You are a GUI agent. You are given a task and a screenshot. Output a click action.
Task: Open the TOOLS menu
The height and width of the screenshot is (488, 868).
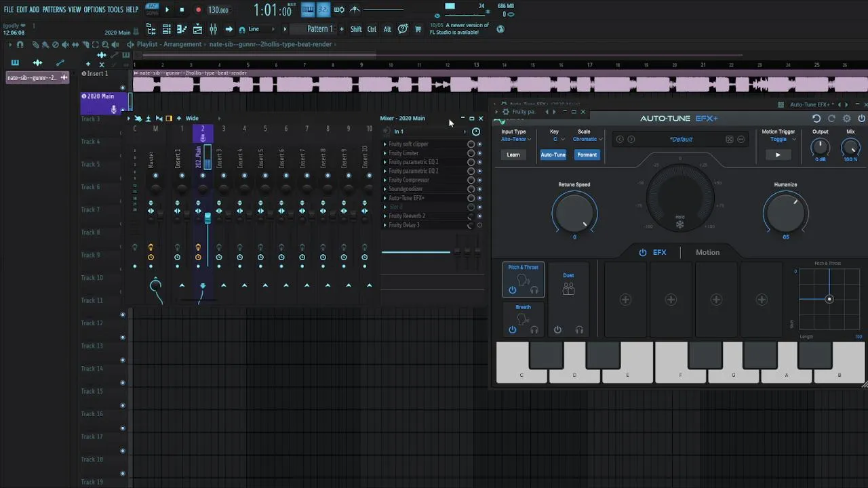[x=115, y=9]
